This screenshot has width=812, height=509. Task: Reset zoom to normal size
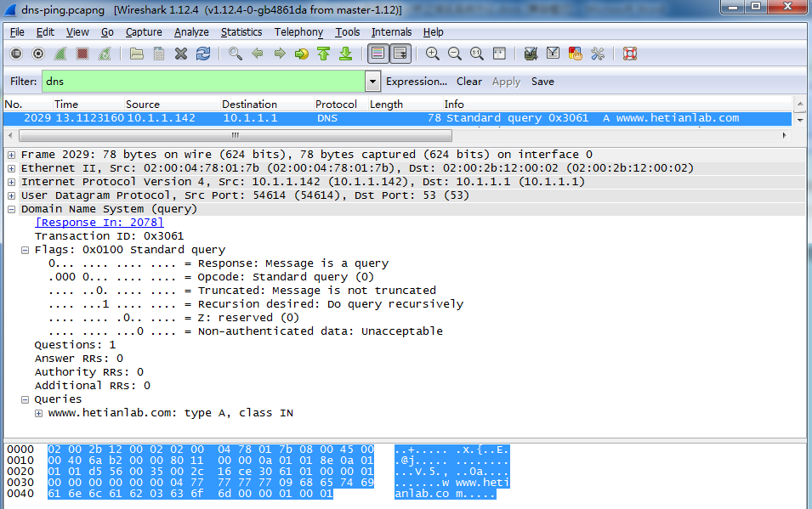pyautogui.click(x=477, y=54)
